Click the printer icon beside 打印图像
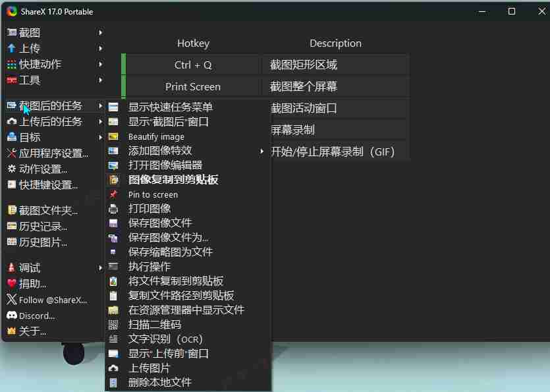The width and height of the screenshot is (550, 392). click(x=114, y=209)
